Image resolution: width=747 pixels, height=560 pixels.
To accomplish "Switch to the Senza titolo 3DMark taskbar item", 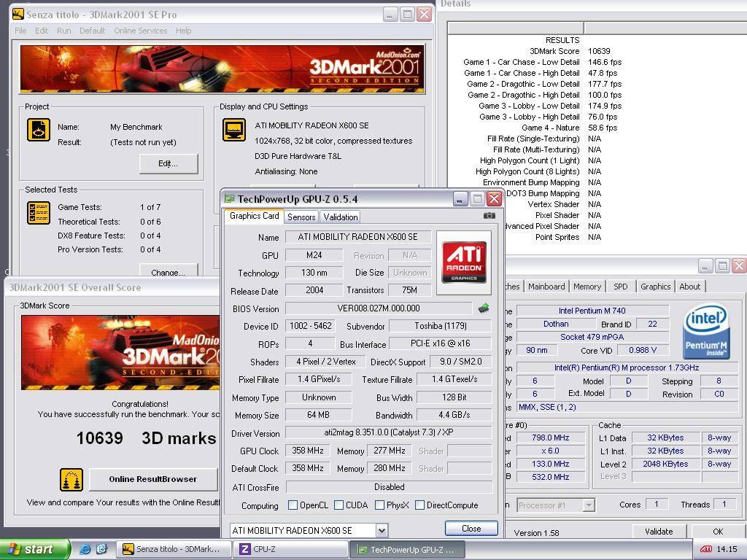I will click(x=172, y=549).
